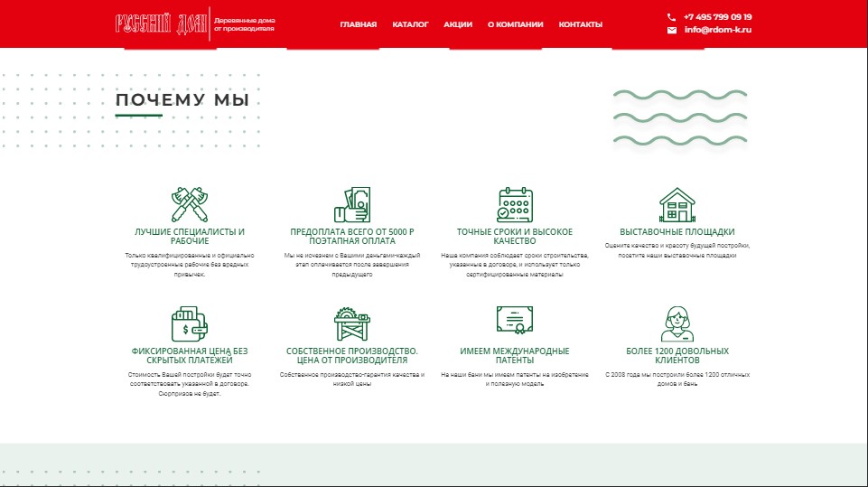Click the house exhibition sites icon

[x=677, y=205]
